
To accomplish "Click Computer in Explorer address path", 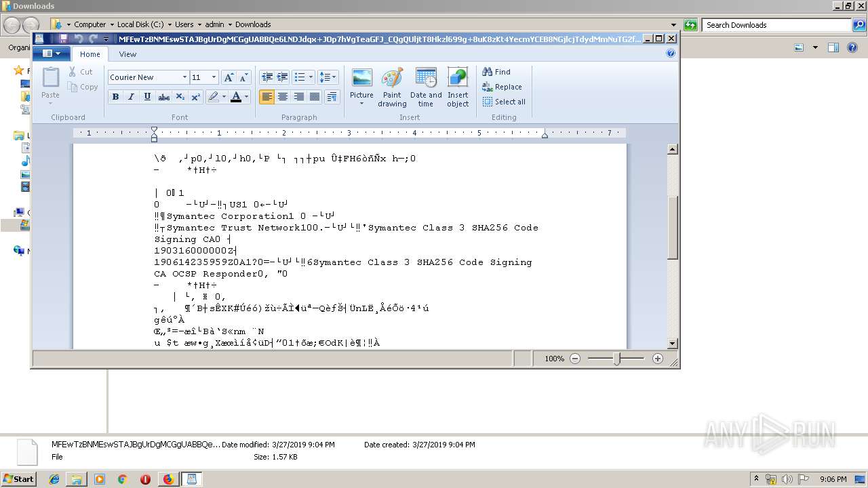I will [x=90, y=24].
